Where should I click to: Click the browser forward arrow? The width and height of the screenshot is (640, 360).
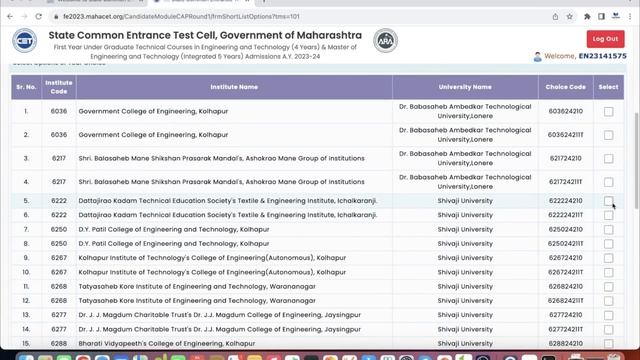pos(24,17)
